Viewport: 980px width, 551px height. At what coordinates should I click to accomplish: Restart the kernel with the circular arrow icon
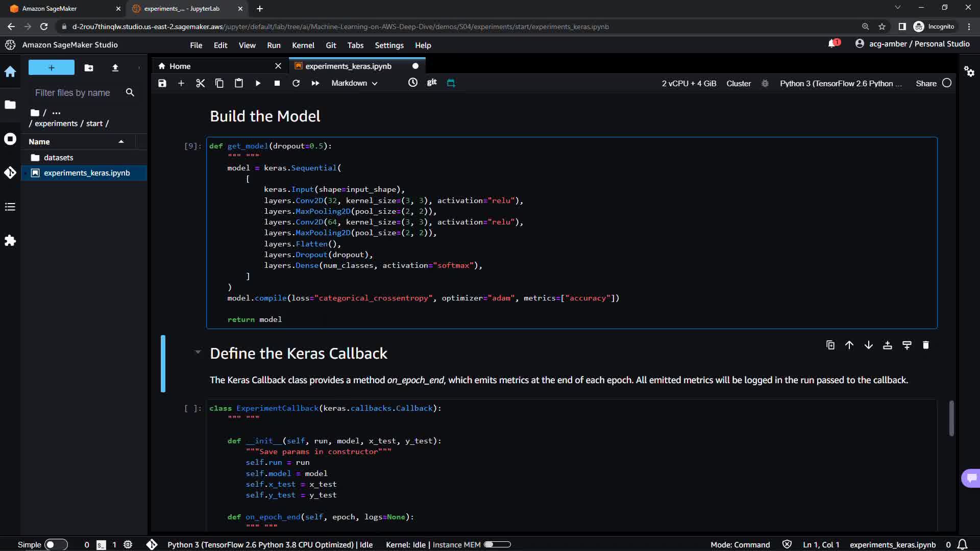click(x=296, y=83)
